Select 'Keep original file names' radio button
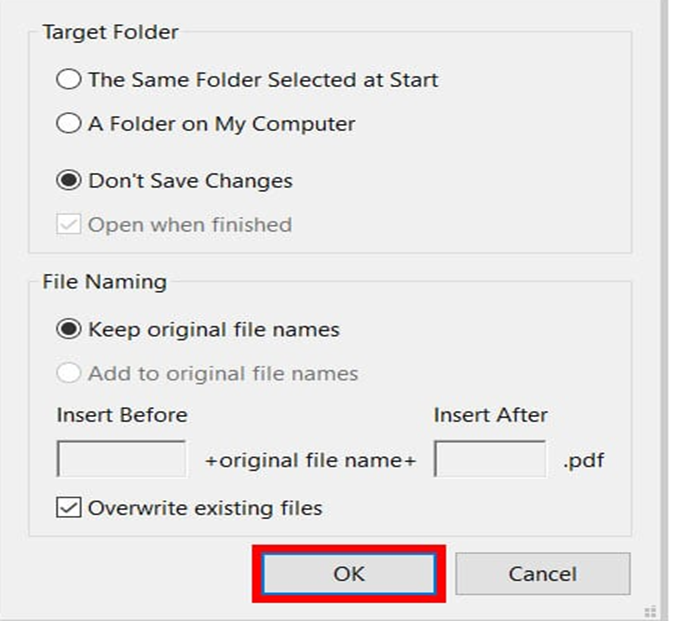This screenshot has width=673, height=621. point(69,330)
